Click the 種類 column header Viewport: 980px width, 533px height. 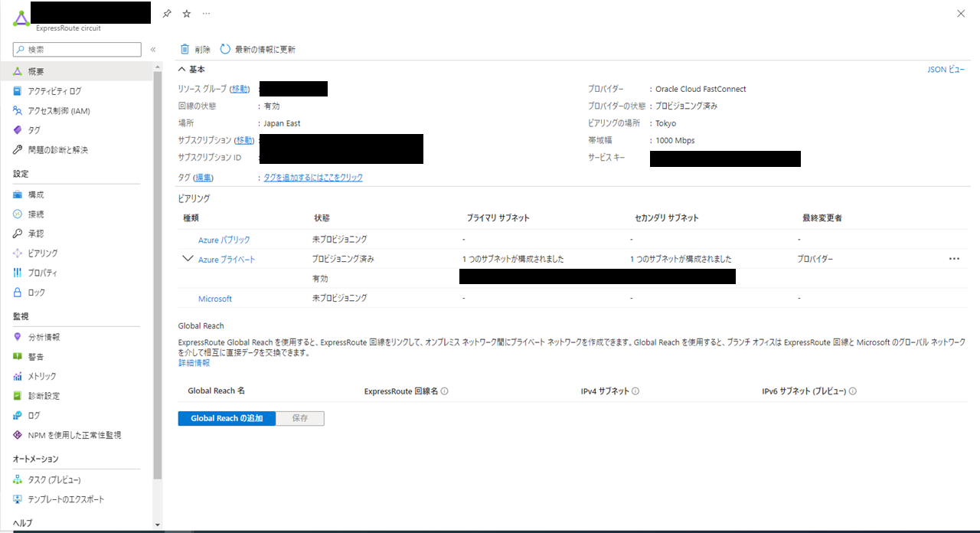[191, 218]
